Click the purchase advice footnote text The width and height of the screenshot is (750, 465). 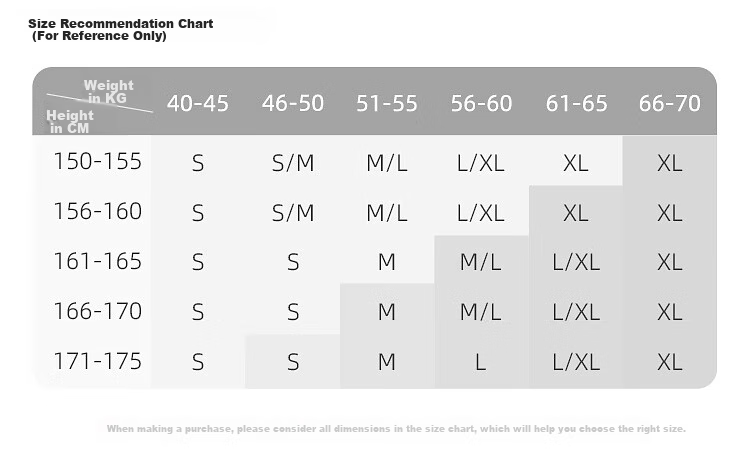396,429
